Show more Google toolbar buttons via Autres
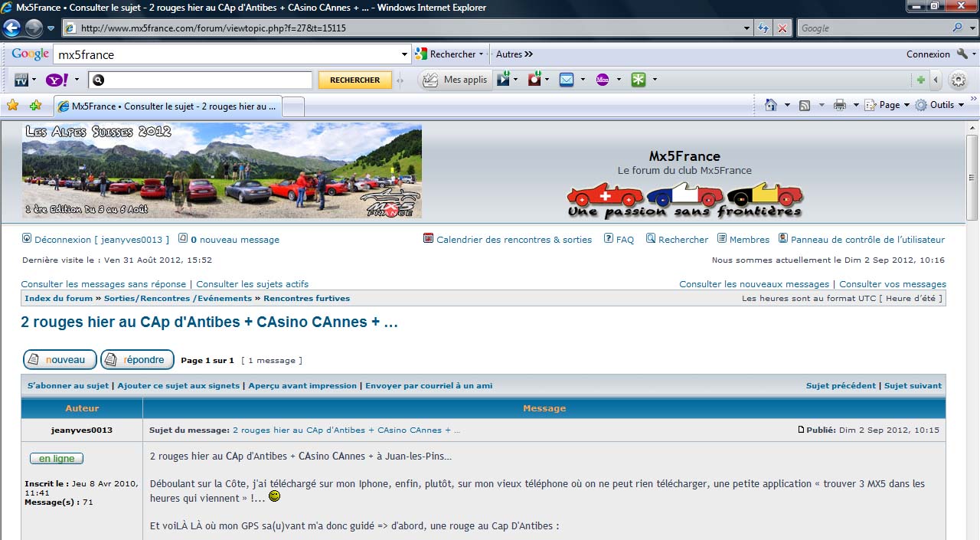980x540 pixels. [514, 54]
